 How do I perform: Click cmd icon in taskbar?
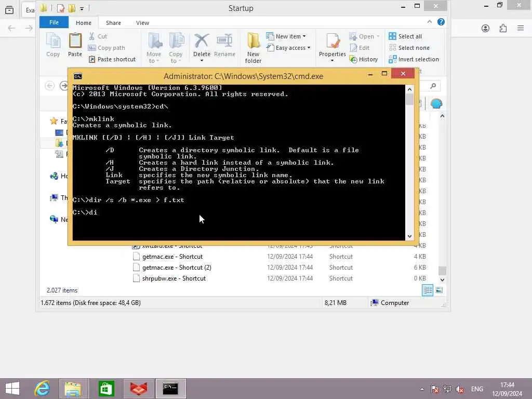tap(170, 389)
